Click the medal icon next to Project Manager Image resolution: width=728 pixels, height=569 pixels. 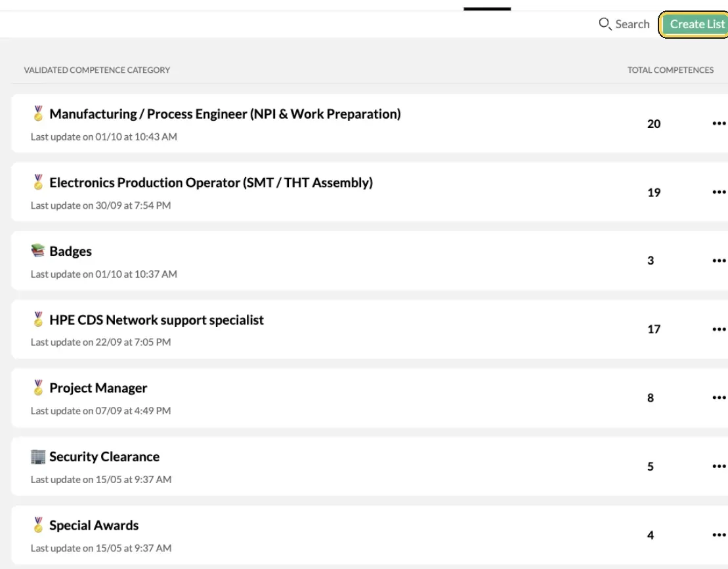38,387
